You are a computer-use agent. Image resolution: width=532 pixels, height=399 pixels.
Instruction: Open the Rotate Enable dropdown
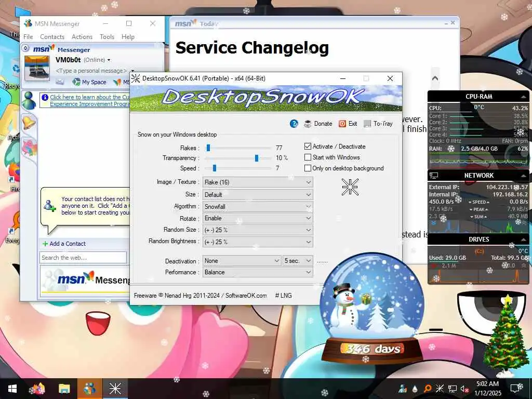click(258, 218)
